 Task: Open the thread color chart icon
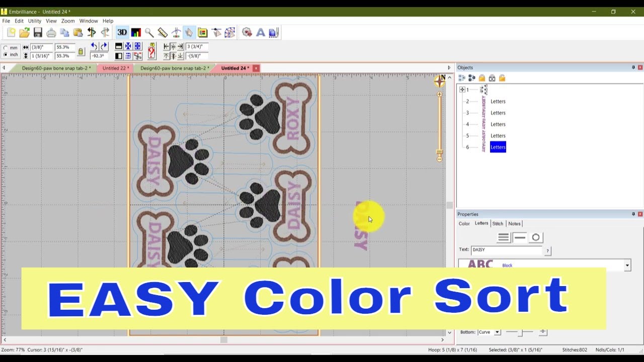pyautogui.click(x=136, y=33)
